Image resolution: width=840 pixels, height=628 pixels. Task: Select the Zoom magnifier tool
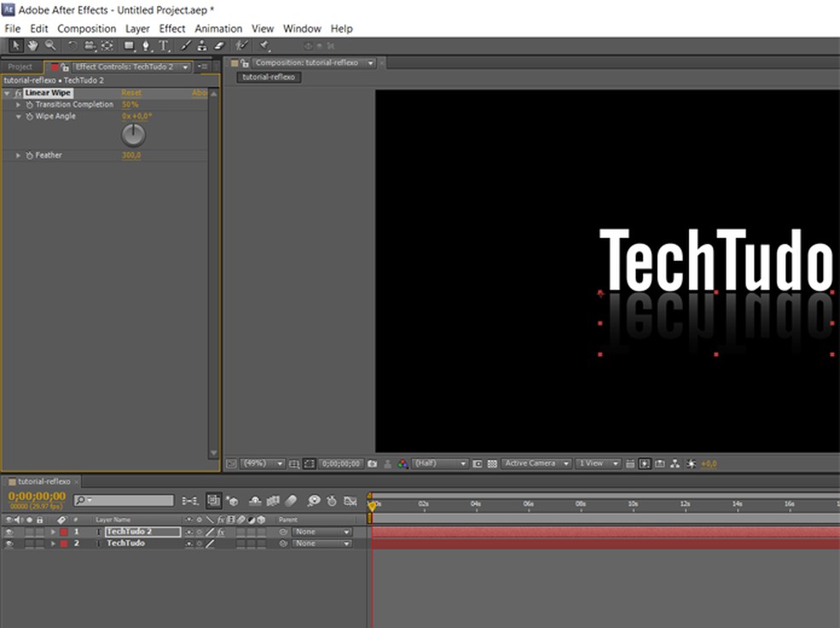pyautogui.click(x=50, y=45)
